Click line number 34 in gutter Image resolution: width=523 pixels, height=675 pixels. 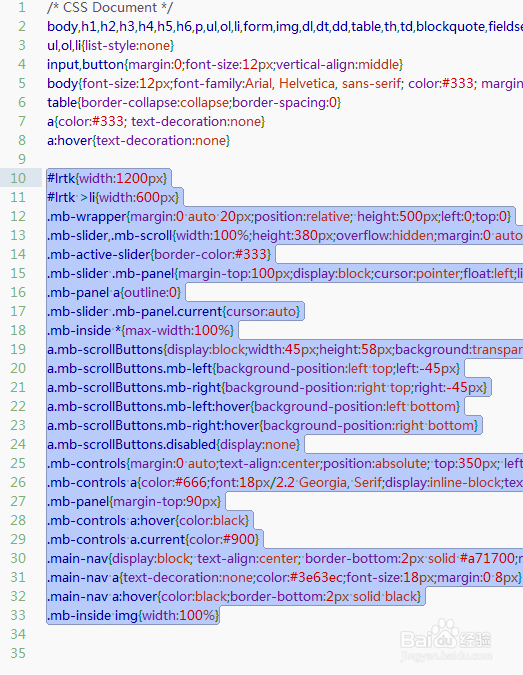(x=18, y=634)
